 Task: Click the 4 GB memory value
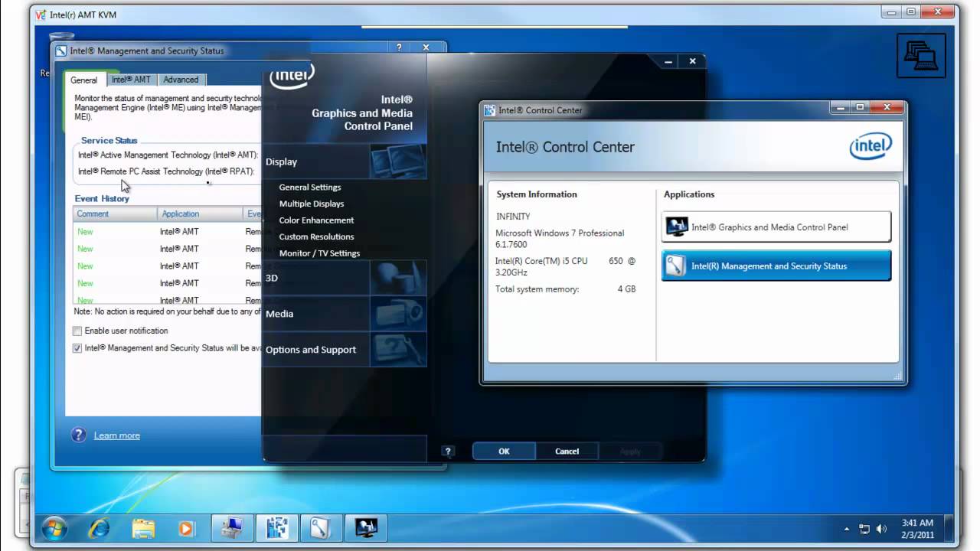pyautogui.click(x=626, y=289)
